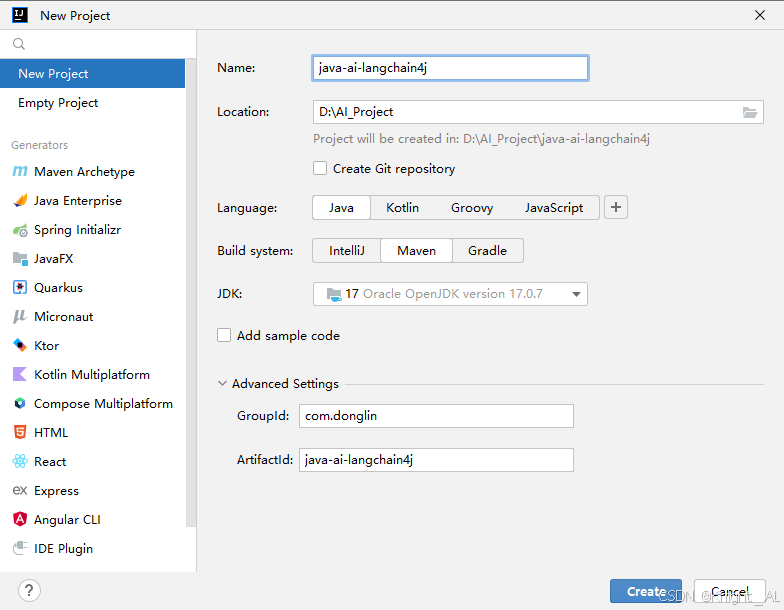Image resolution: width=784 pixels, height=610 pixels.
Task: Click the Create button
Action: [646, 592]
